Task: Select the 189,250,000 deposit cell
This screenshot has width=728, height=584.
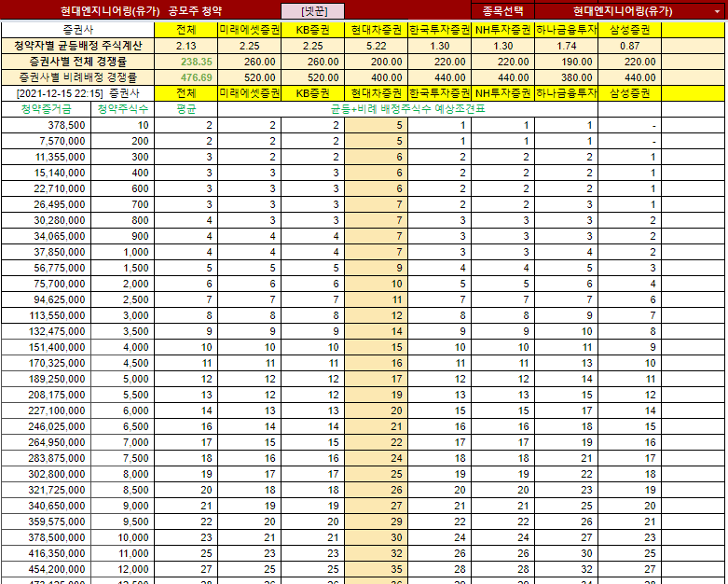Action: [47, 379]
